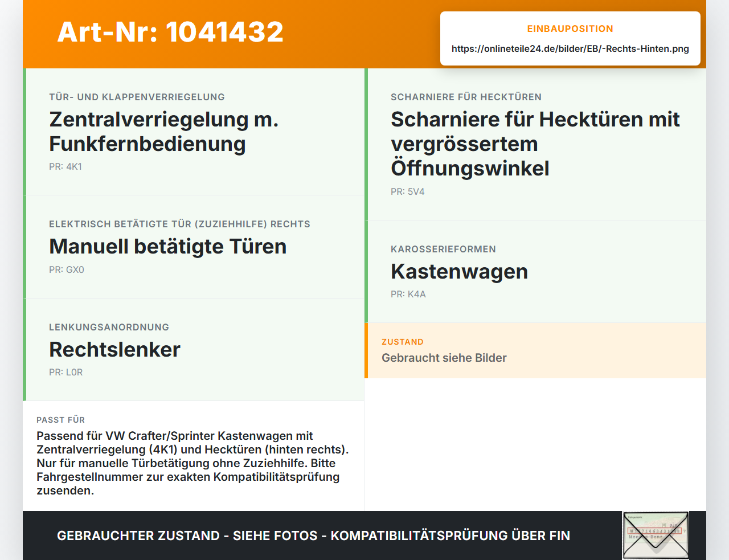729x560 pixels.
Task: Click the PR: 4K1 code
Action: (x=65, y=166)
